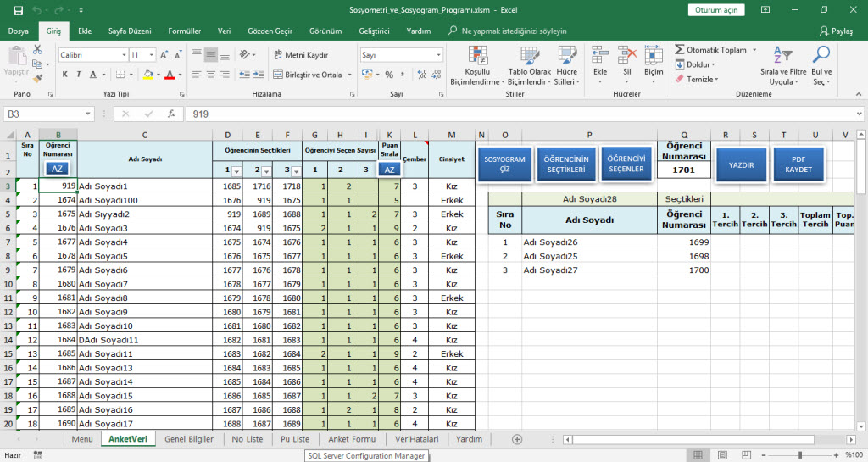The width and height of the screenshot is (868, 462).
Task: Align text right in the ribbon
Action: pos(225,74)
